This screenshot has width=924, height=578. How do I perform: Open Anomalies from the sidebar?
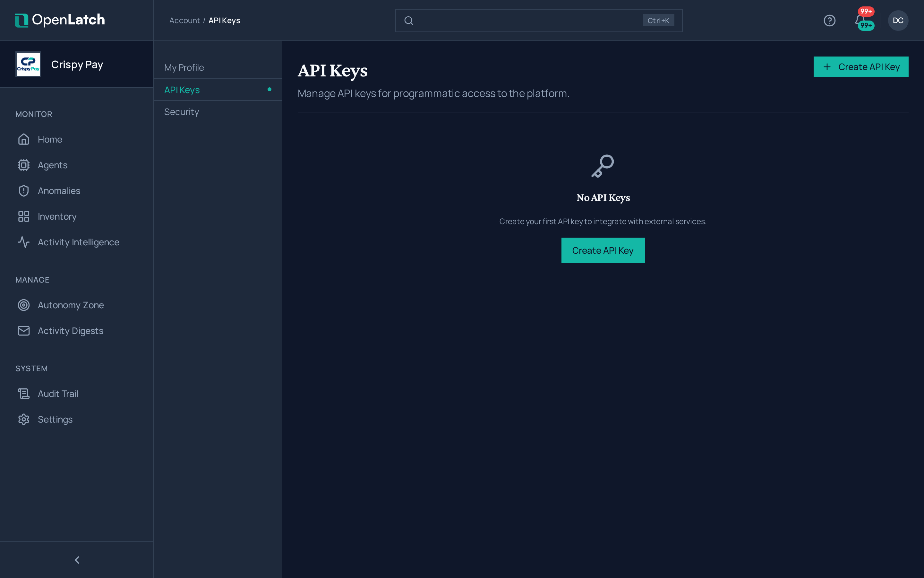tap(59, 190)
